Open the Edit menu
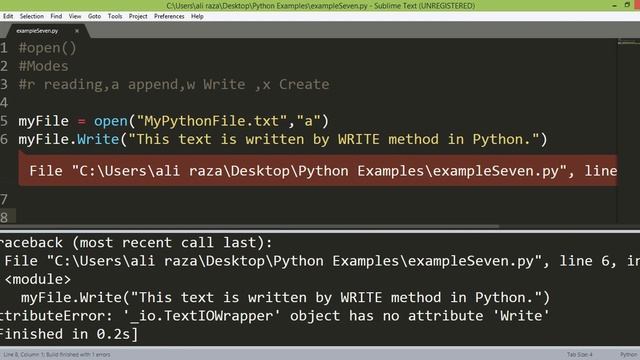 pos(8,16)
